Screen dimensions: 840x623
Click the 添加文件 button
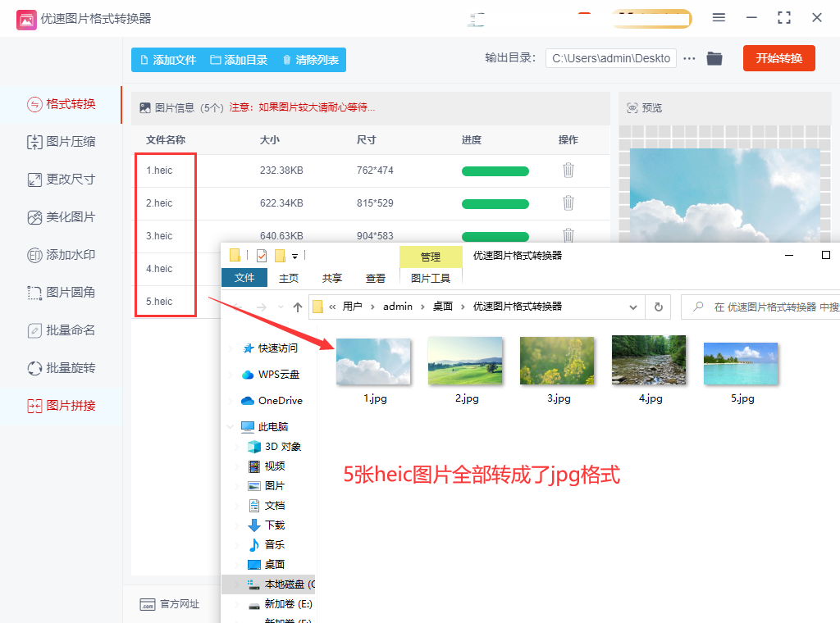(168, 60)
